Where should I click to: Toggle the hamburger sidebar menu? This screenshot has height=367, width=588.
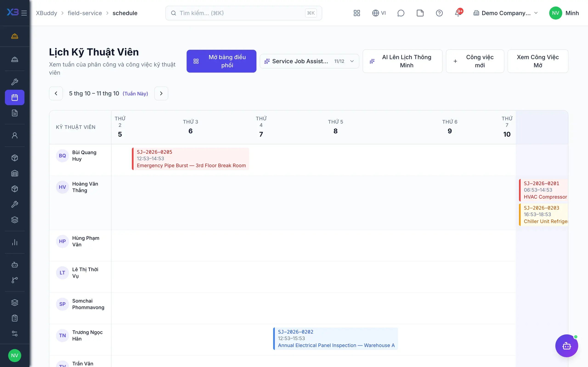[x=24, y=13]
